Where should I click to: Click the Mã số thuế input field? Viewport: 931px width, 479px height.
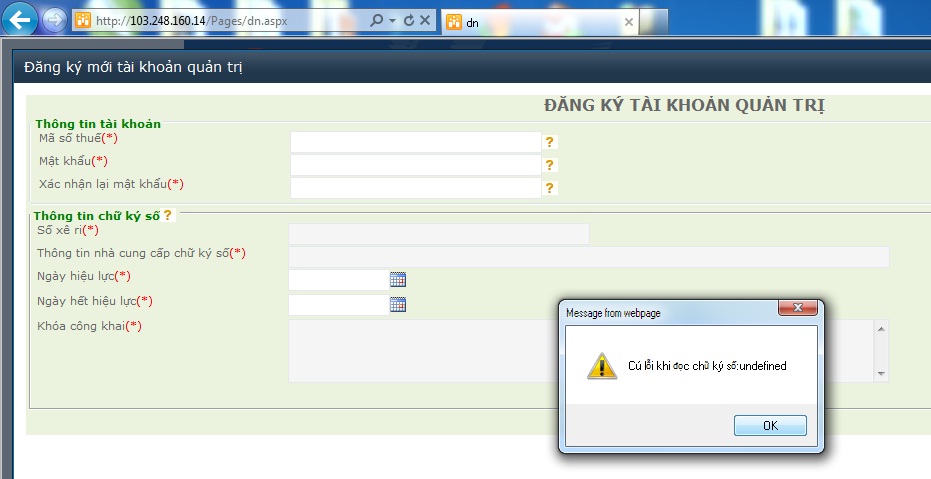click(x=415, y=142)
